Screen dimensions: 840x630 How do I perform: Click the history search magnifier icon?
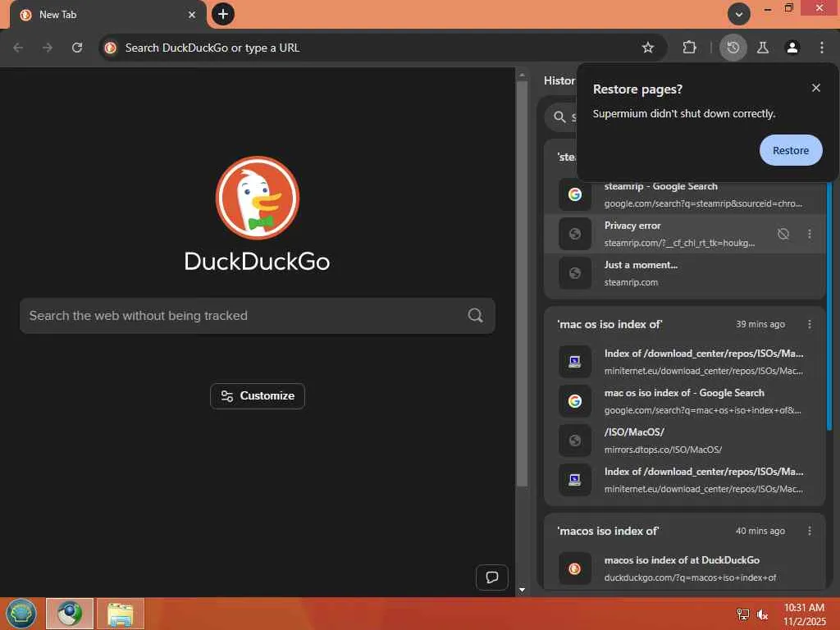click(x=559, y=116)
